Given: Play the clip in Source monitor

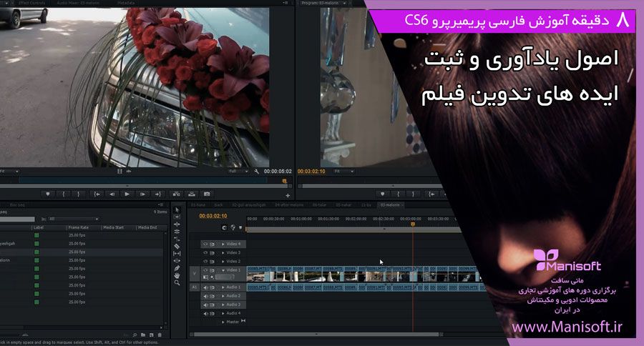Looking at the screenshot, I should [127, 194].
